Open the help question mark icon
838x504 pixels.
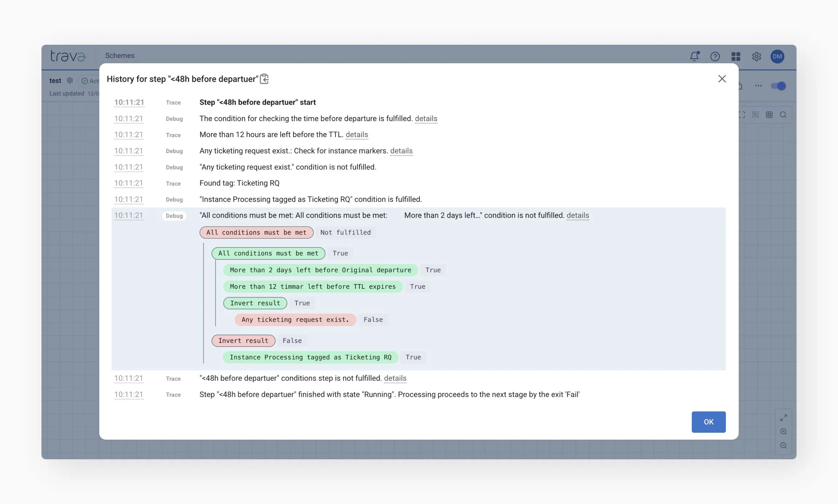[715, 56]
